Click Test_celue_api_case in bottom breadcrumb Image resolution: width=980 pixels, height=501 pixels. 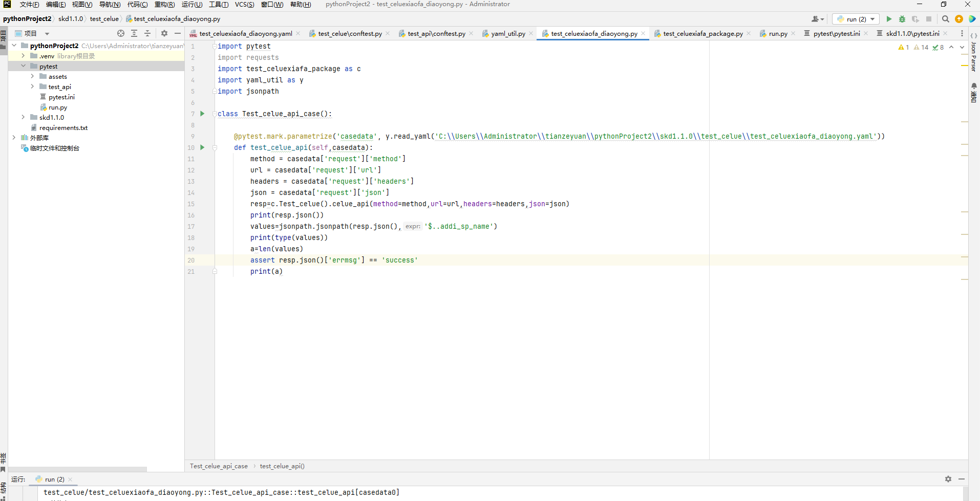coord(219,466)
